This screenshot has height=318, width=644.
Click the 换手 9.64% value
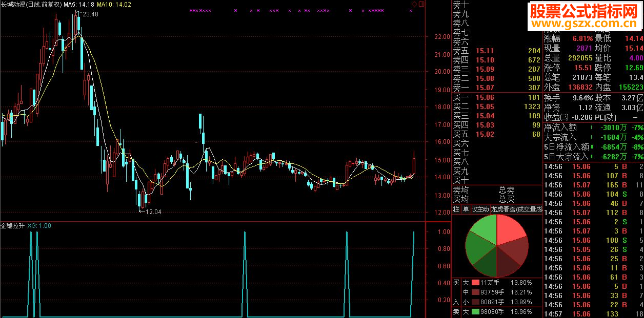pos(582,98)
